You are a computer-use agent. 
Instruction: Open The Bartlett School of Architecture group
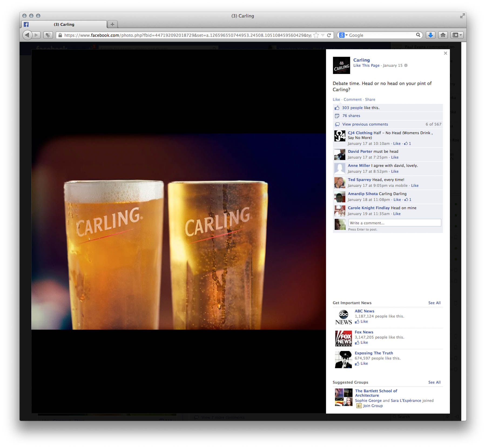[376, 393]
